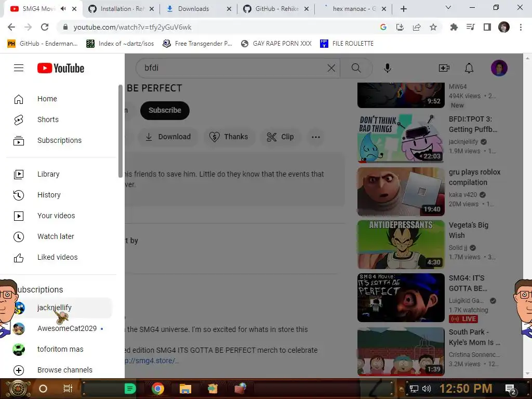The height and width of the screenshot is (399, 532).
Task: Go back in the browser
Action: (x=11, y=27)
